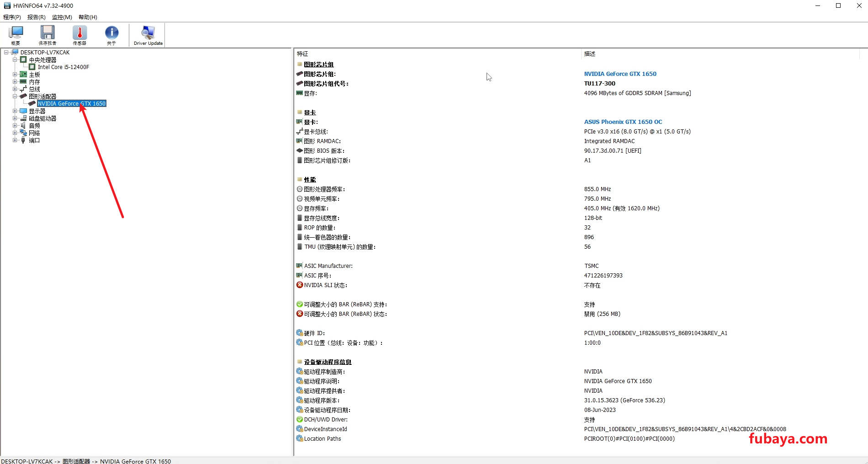Screen dimensions: 868x464
Task: Collapse the DESKTOP-LV7KCAK root node
Action: tap(6, 52)
